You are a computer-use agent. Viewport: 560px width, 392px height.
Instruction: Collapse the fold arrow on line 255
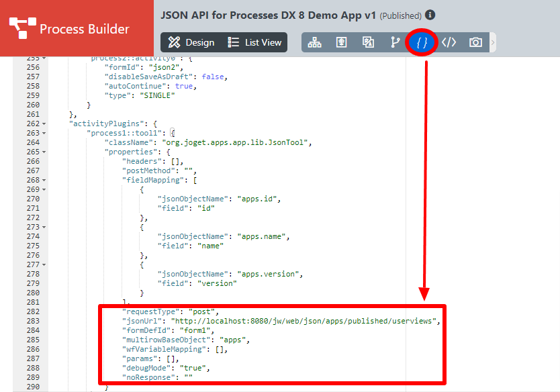pyautogui.click(x=44, y=58)
